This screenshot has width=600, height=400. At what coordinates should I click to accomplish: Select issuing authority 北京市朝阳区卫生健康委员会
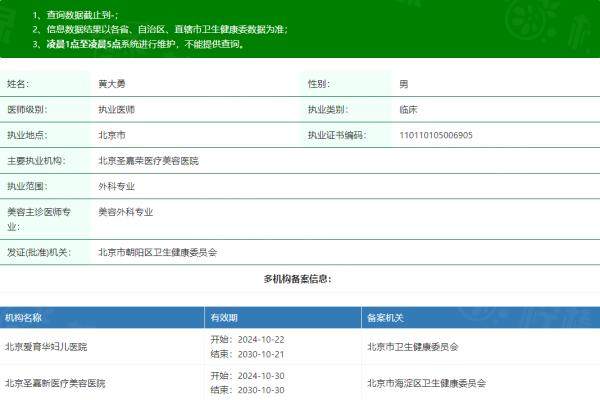157,253
